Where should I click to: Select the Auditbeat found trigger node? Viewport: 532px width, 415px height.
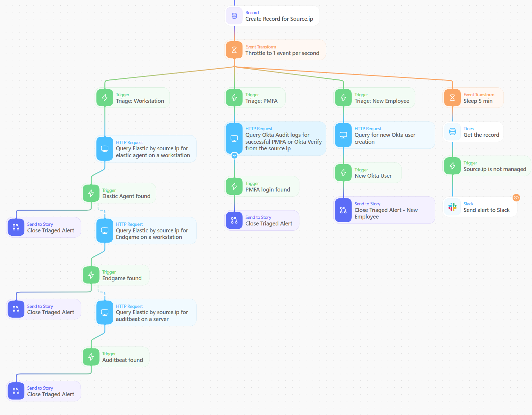(115, 357)
